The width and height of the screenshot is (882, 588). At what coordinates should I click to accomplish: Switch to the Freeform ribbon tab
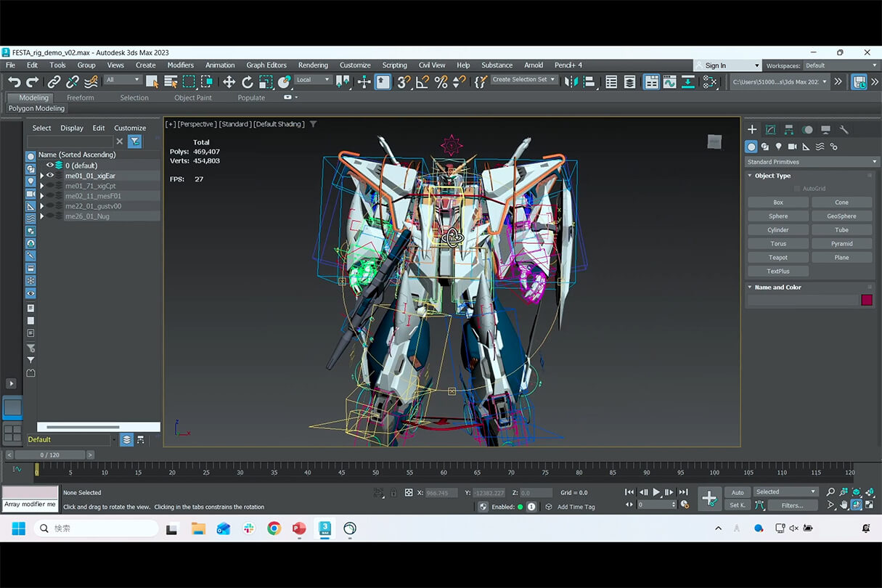tap(81, 98)
